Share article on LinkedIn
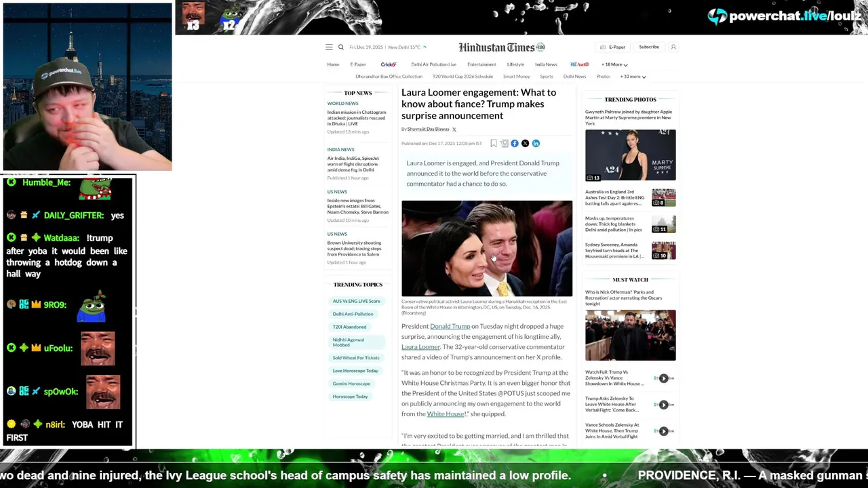 (x=536, y=143)
